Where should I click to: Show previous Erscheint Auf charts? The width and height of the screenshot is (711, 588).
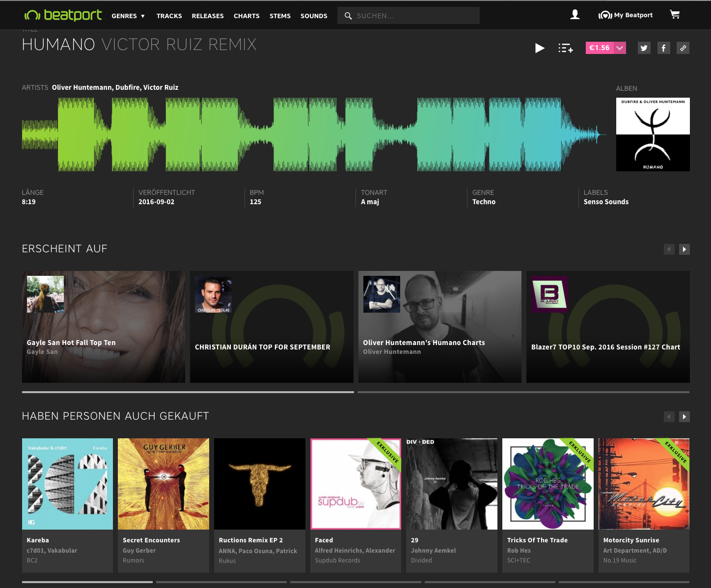[x=669, y=249]
